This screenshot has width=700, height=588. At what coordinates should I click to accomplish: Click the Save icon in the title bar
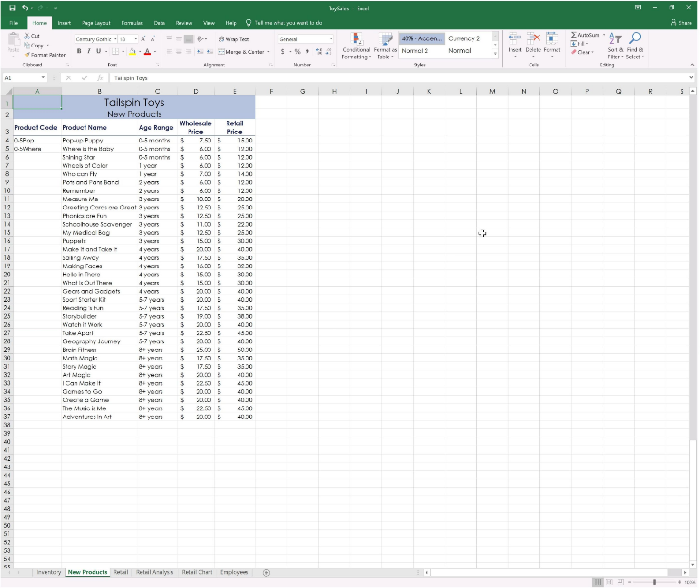click(x=12, y=8)
